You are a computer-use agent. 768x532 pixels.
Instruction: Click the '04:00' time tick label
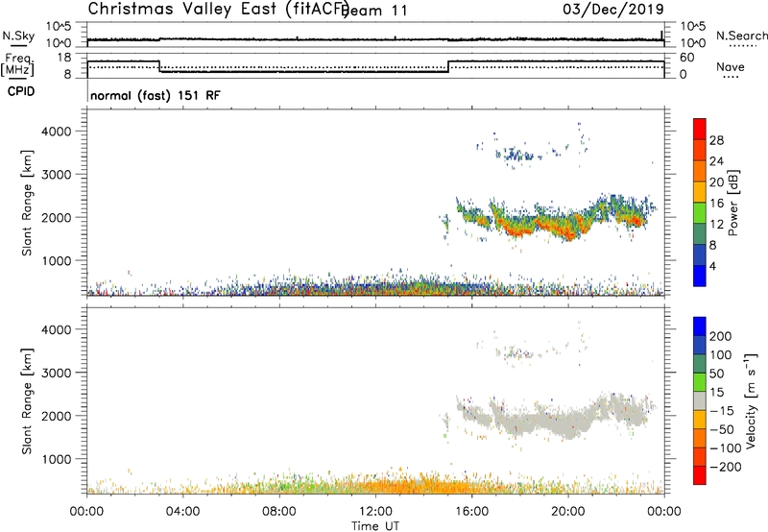tap(183, 512)
